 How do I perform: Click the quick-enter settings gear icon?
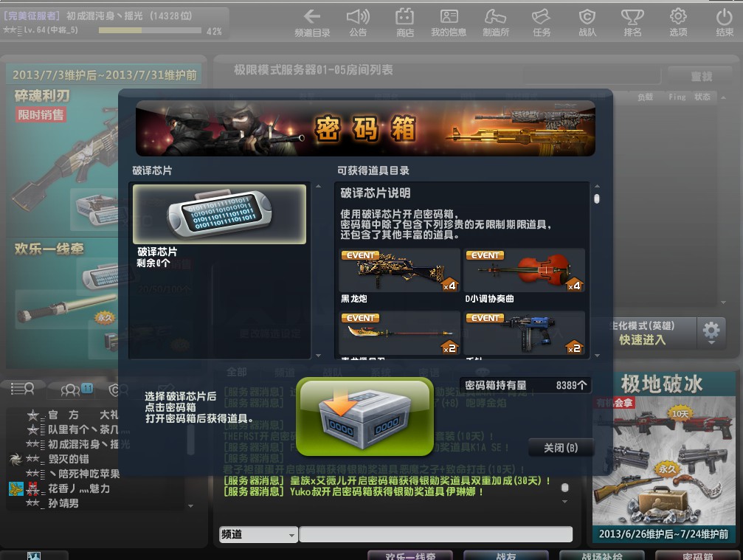[711, 333]
